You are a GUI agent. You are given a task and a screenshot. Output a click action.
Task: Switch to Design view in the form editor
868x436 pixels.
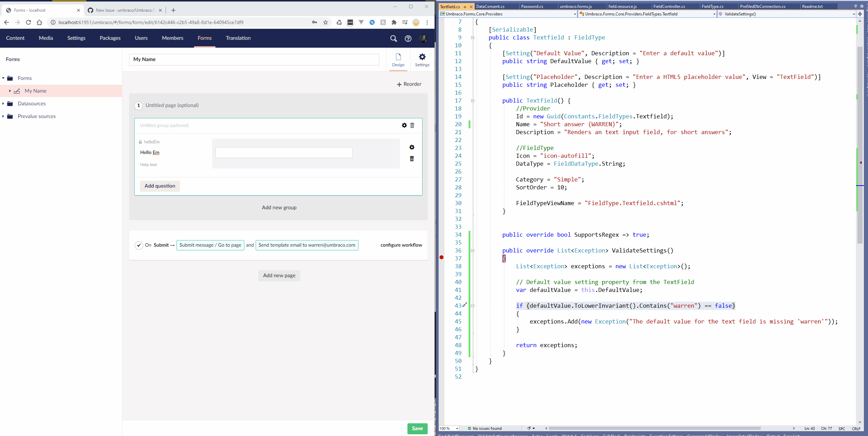coord(398,60)
